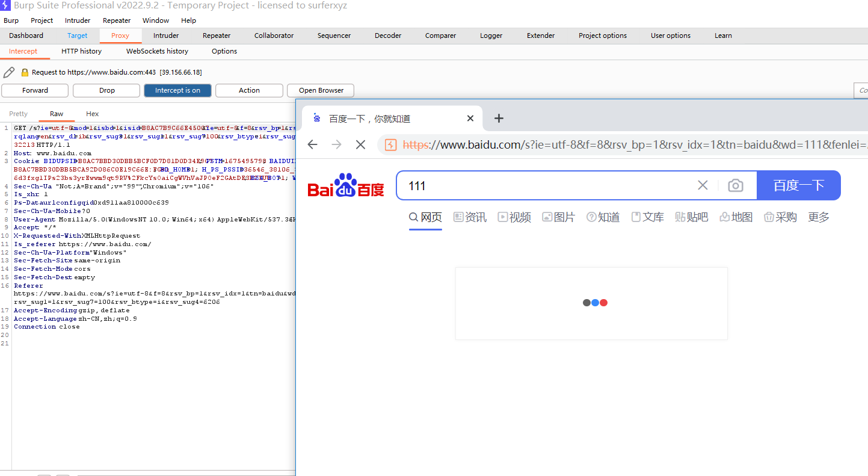Image resolution: width=868 pixels, height=476 pixels.
Task: Select the 视频 results tab
Action: point(514,217)
